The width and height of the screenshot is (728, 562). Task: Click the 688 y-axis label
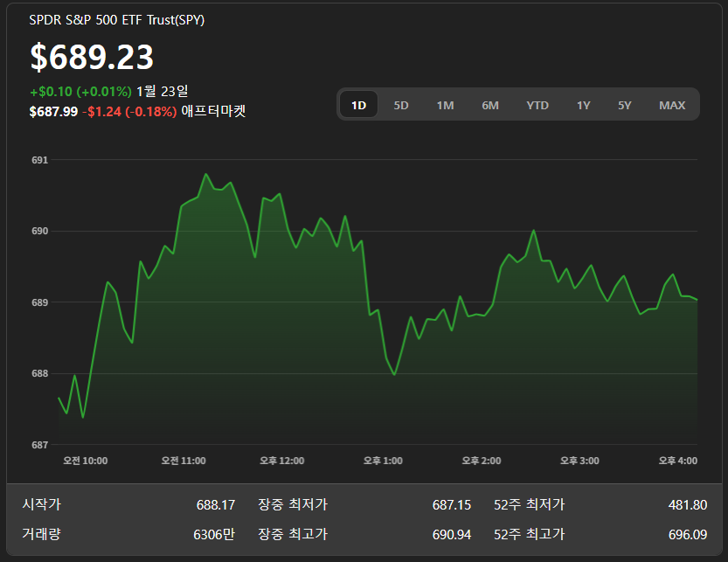point(39,374)
